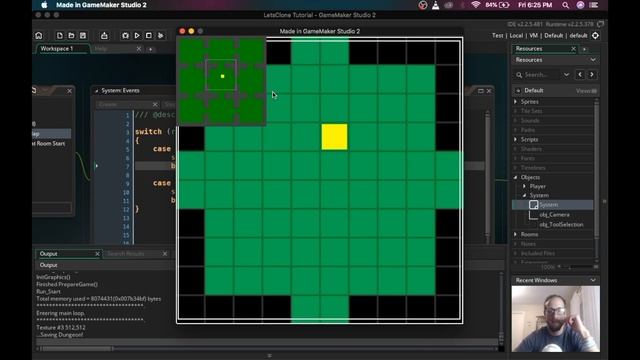Start the debugger with the bug icon
The image size is (640, 360).
125,36
